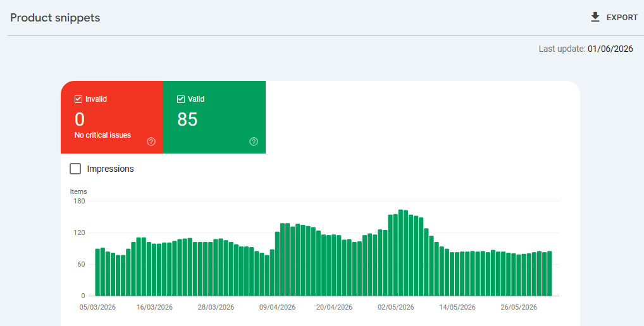Click the 'No critical issues' text
Screen dimensions: 644x326
[x=102, y=135]
